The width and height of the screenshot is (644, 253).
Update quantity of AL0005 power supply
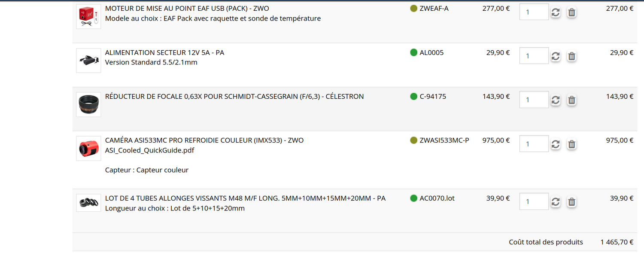coord(556,56)
